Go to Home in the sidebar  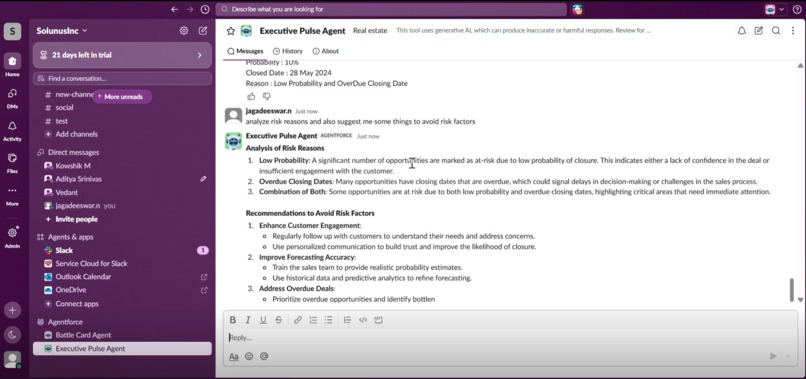[12, 65]
